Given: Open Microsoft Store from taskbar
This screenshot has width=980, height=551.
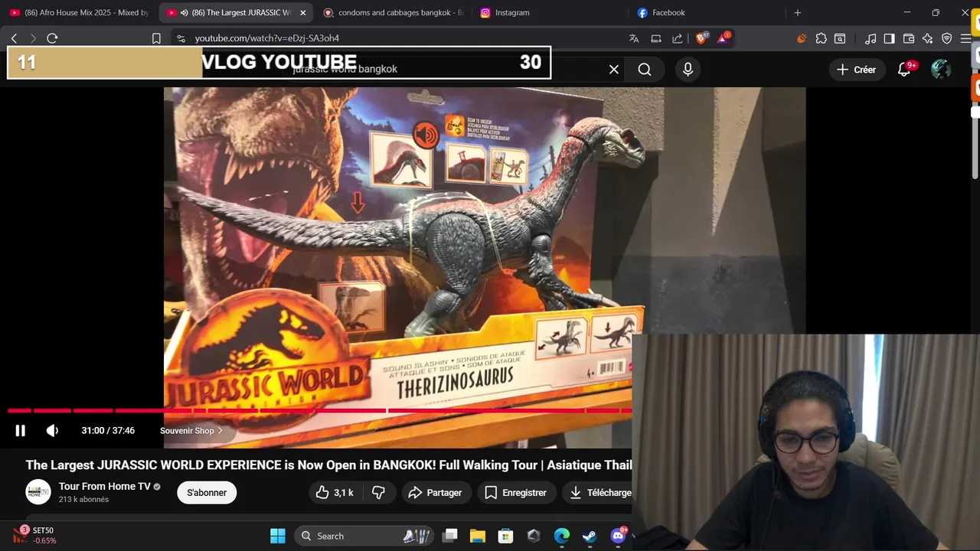Looking at the screenshot, I should point(505,536).
